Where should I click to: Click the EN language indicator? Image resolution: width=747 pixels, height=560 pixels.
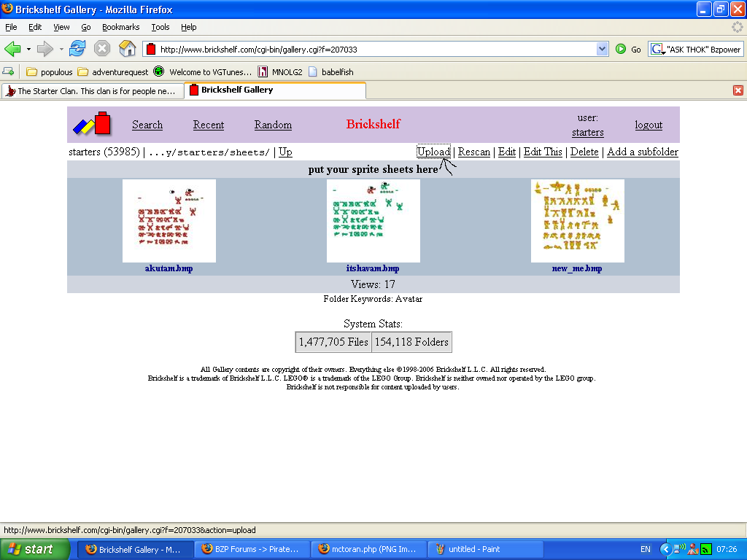point(646,549)
